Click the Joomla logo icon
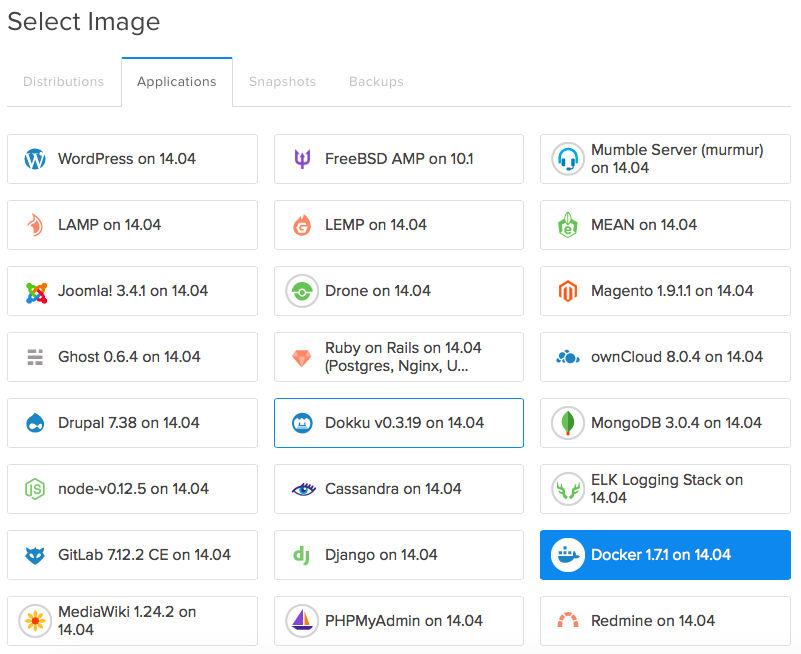Image resolution: width=801 pixels, height=654 pixels. pyautogui.click(x=36, y=293)
